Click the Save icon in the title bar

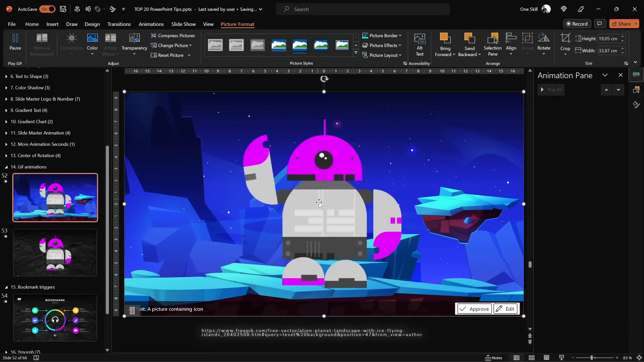click(63, 9)
